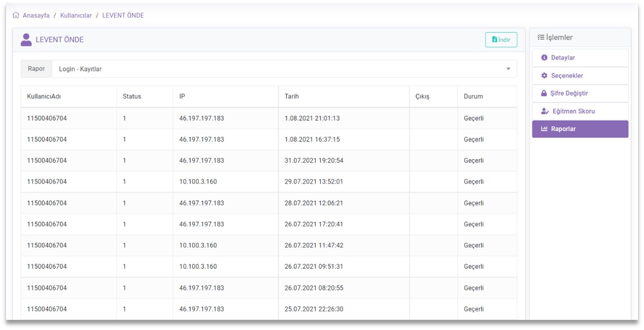This screenshot has width=644, height=330.
Task: Click the user-edit icon for Eğitmen Skoru
Action: click(x=545, y=111)
